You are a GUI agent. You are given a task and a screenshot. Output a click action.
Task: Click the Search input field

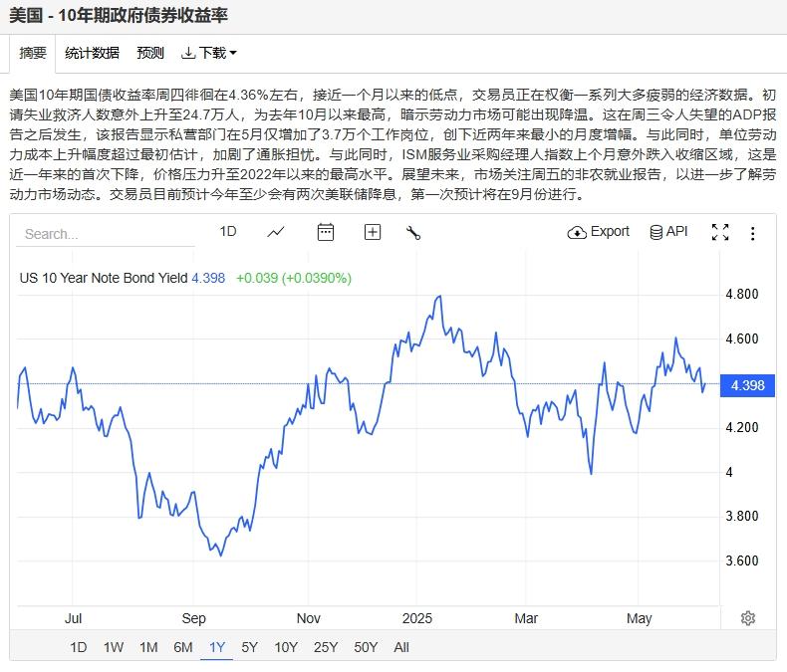pyautogui.click(x=106, y=234)
